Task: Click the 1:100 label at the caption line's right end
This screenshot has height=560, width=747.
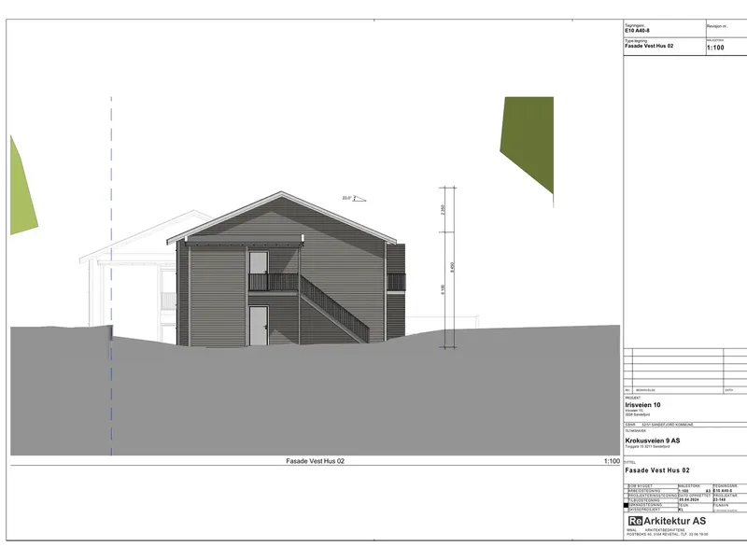Action: pyautogui.click(x=612, y=461)
